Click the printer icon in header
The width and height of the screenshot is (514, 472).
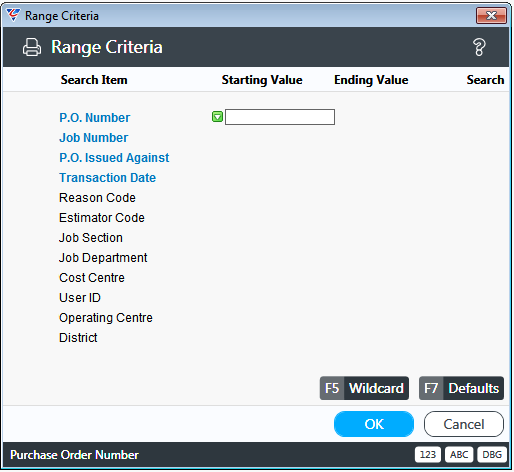32,47
